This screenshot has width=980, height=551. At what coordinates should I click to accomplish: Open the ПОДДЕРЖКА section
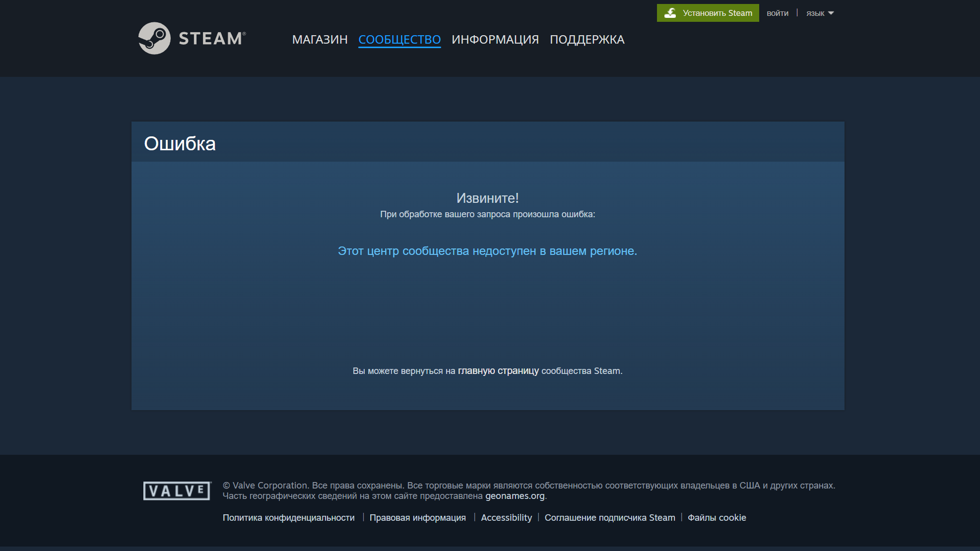(x=587, y=40)
